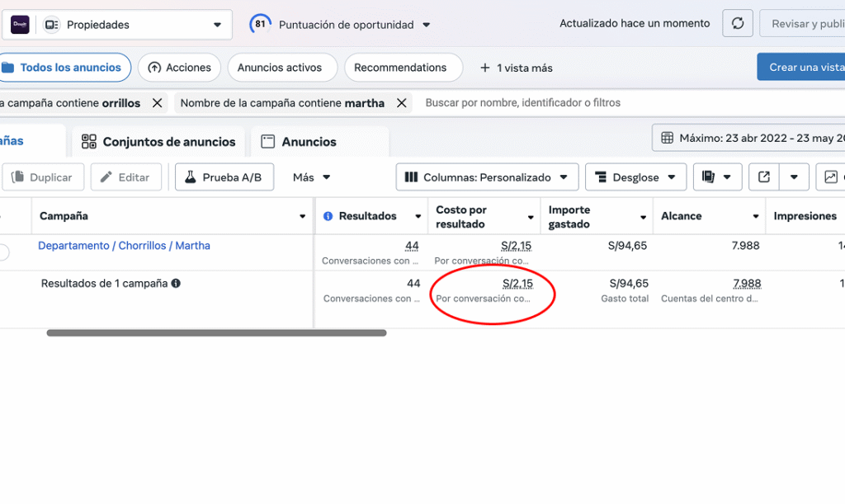
Task: Open the reports icon dropdown
Action: tap(716, 177)
